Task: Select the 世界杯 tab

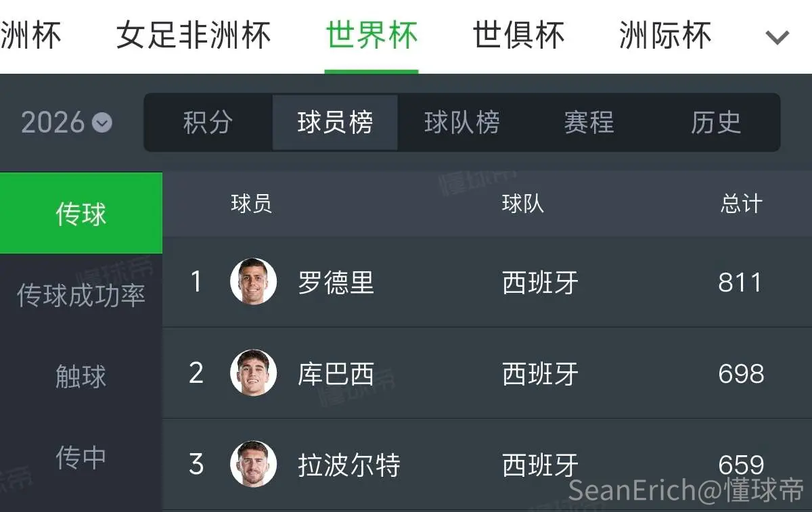Action: point(371,35)
